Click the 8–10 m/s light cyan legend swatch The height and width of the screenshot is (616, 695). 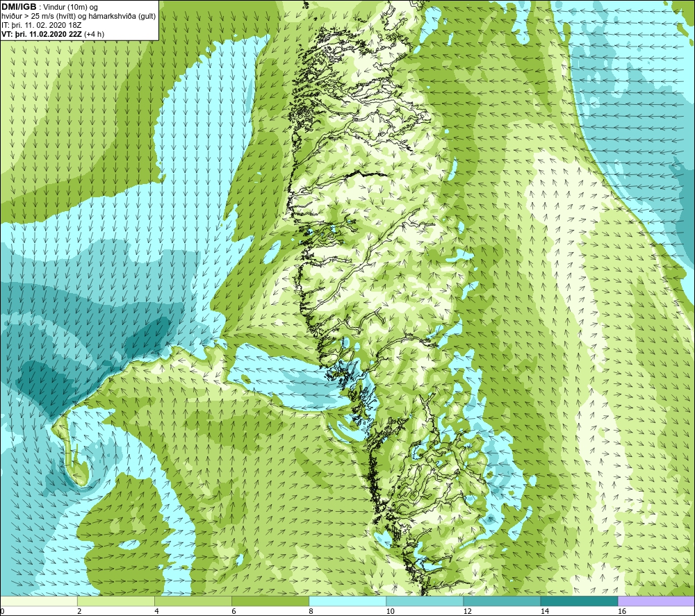tap(347, 601)
